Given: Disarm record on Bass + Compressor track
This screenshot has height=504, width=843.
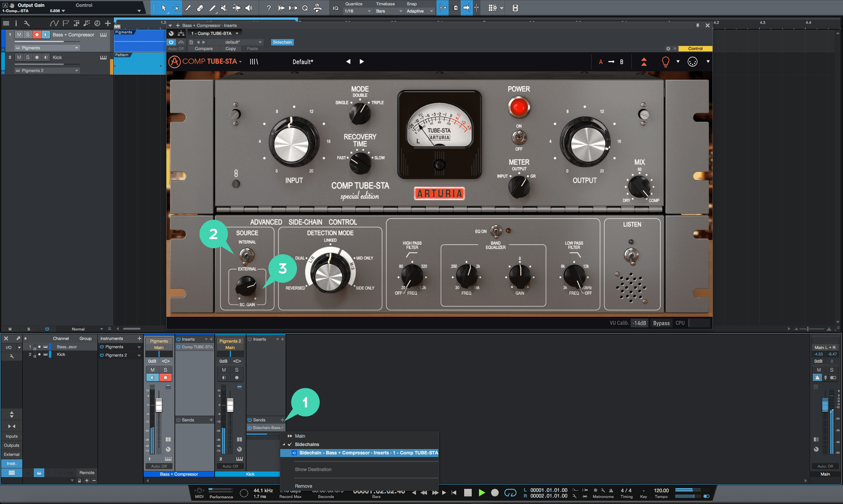Looking at the screenshot, I should click(x=37, y=35).
